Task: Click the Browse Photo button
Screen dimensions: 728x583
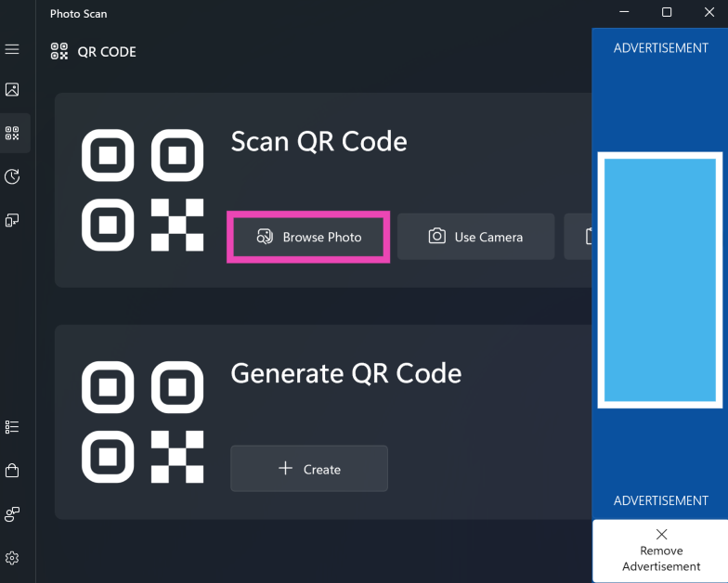Action: click(x=308, y=237)
